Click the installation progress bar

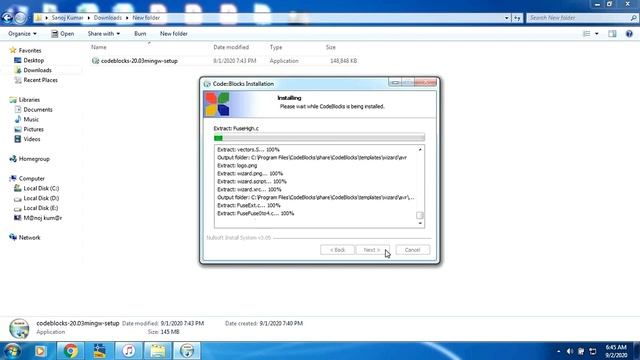click(319, 138)
